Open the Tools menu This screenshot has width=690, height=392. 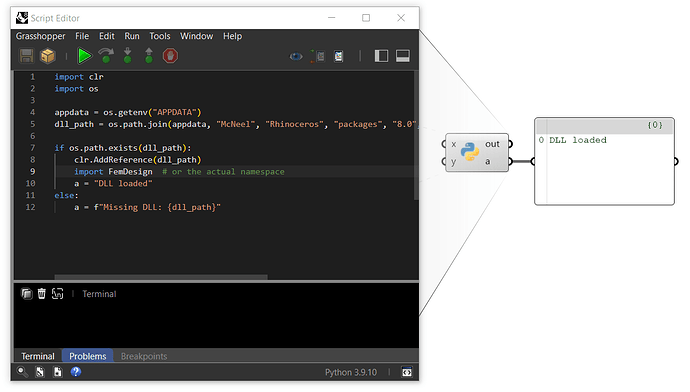coord(160,36)
